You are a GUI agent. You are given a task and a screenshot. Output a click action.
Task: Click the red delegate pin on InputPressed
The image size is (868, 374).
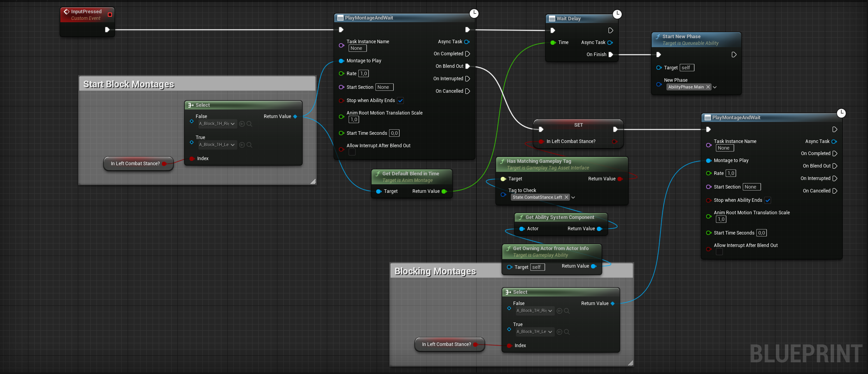tap(110, 15)
